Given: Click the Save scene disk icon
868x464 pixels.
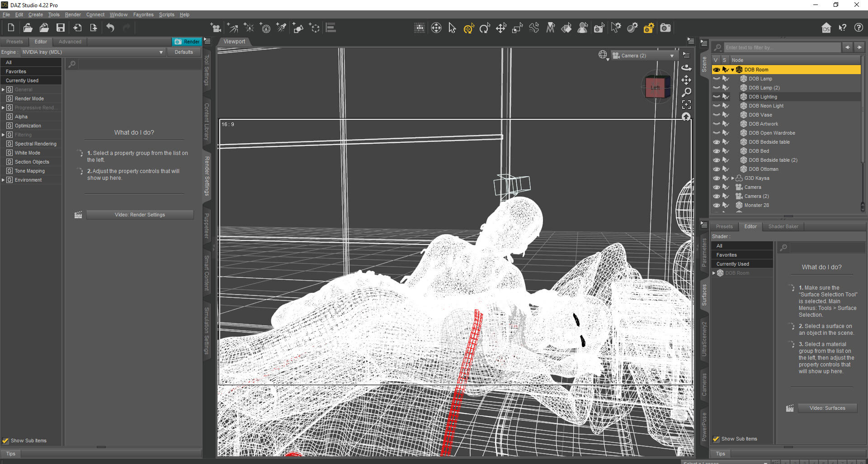Looking at the screenshot, I should tap(60, 28).
